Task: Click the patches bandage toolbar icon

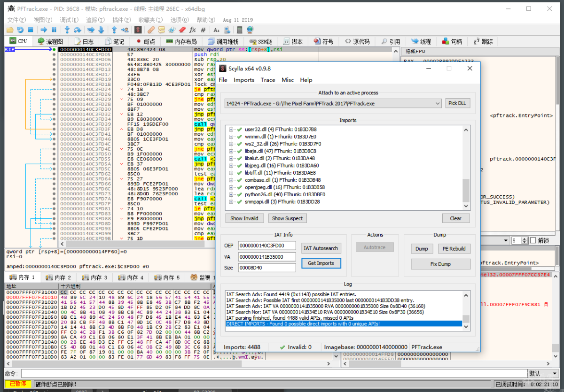Action: [x=151, y=30]
